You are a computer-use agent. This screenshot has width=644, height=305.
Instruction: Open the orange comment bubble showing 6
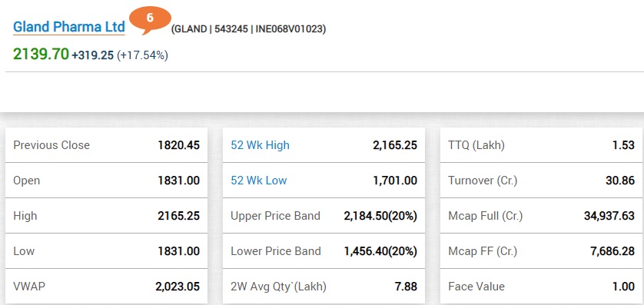click(x=150, y=20)
